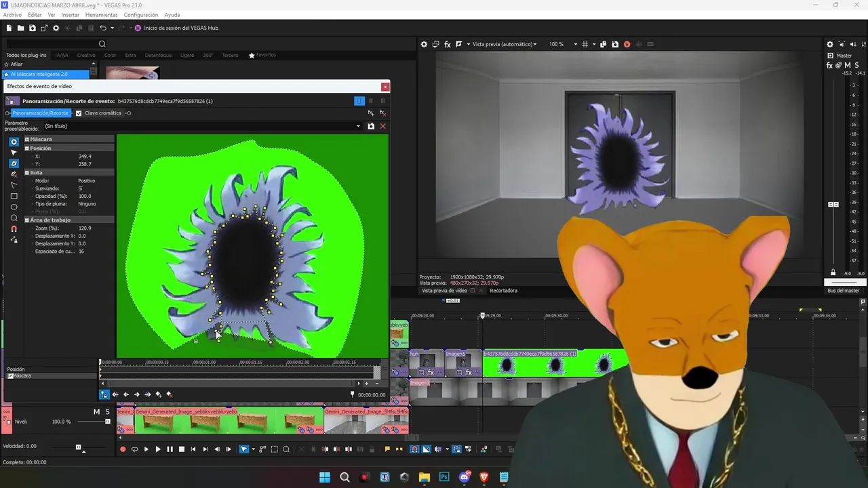
Task: Open Vista previa quality dropdown
Action: [504, 44]
